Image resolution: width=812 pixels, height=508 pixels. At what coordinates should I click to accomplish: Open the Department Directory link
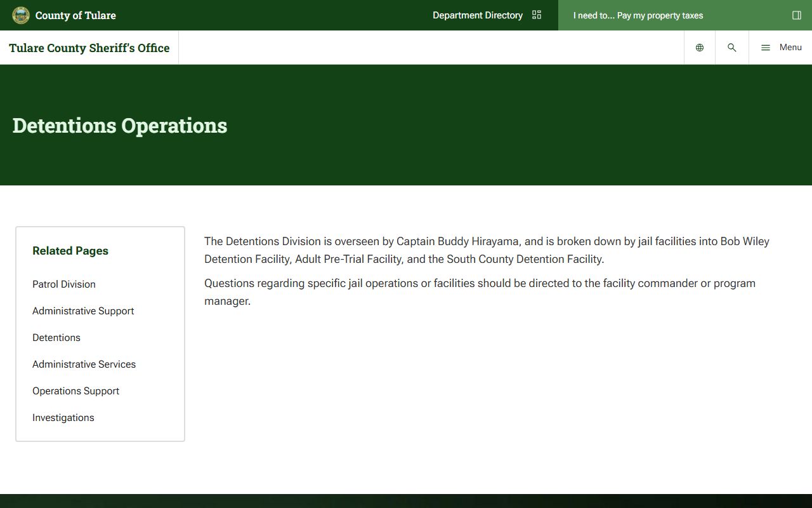pyautogui.click(x=478, y=15)
